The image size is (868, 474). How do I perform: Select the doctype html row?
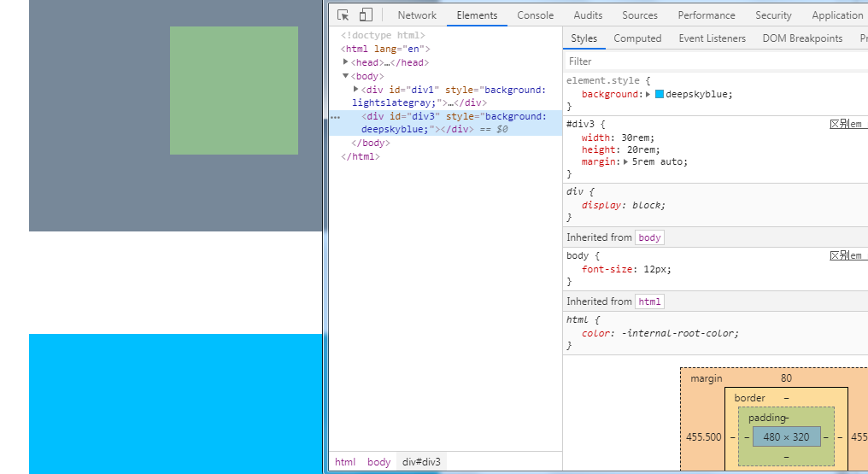click(x=383, y=35)
